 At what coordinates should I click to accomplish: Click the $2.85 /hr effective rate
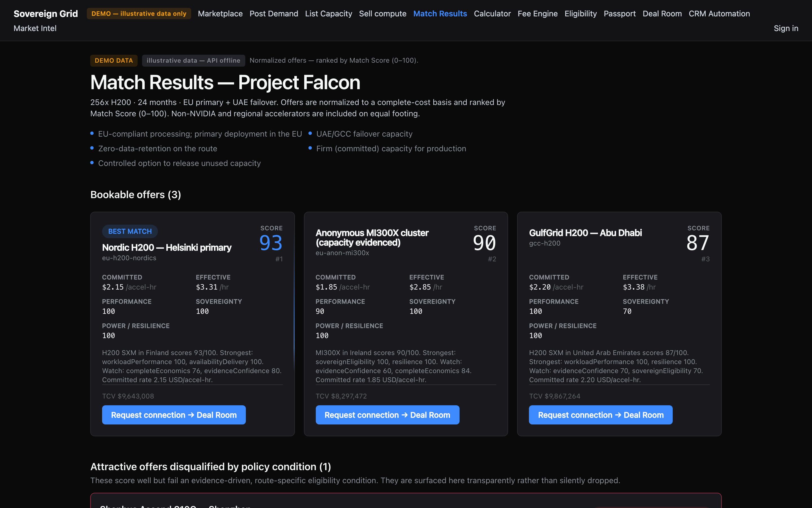426,287
